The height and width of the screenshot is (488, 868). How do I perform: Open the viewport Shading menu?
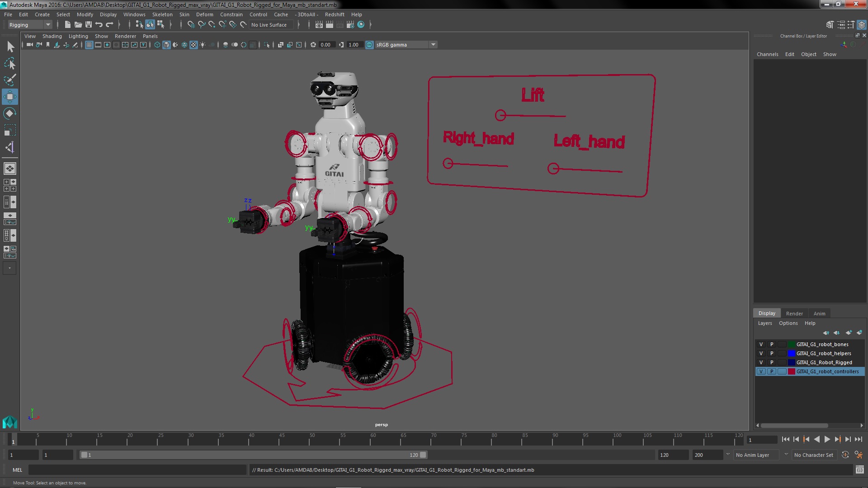click(52, 36)
